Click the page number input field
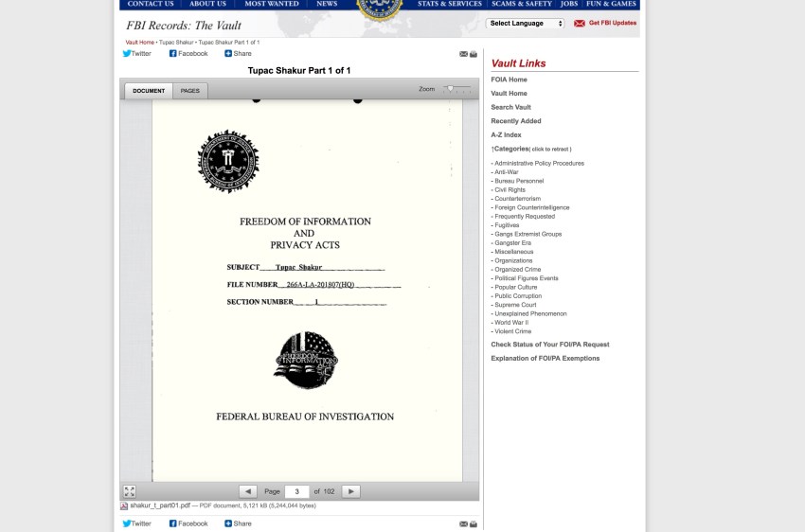Viewport: 805px width, 532px height. pos(297,491)
